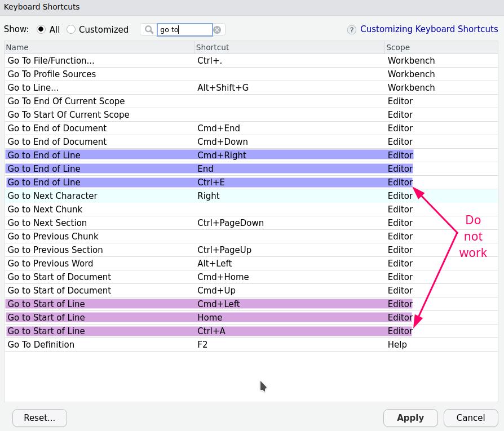This screenshot has width=504, height=431.
Task: Click the Cancel button
Action: click(x=471, y=417)
